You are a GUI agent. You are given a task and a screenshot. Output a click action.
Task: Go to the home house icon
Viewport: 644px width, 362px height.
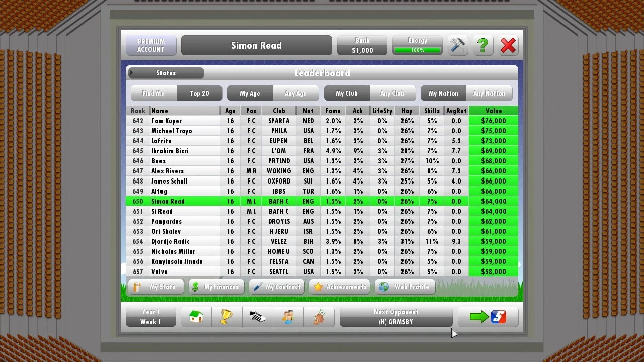[x=196, y=317]
